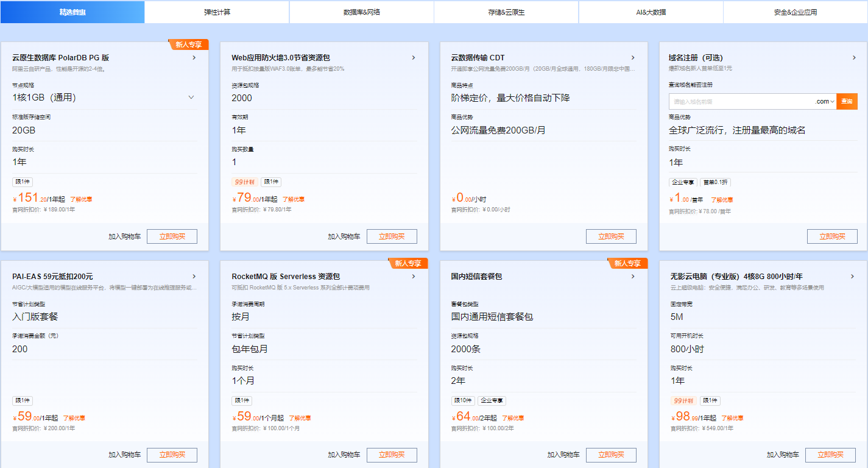The image size is (868, 468).
Task: Buy RocketMQ Serverless pack with 立即购买
Action: pyautogui.click(x=392, y=455)
